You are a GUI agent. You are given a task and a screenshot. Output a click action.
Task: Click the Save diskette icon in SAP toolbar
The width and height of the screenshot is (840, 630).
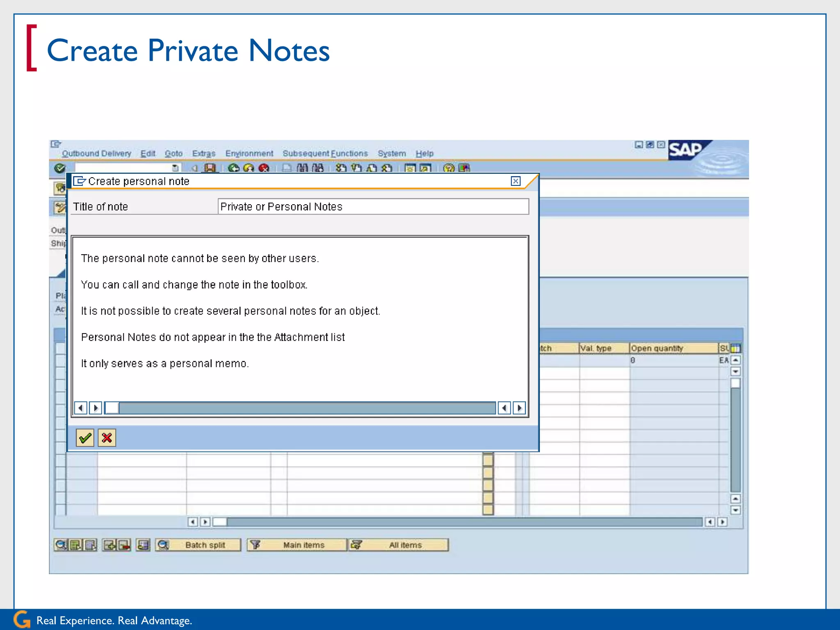(210, 168)
